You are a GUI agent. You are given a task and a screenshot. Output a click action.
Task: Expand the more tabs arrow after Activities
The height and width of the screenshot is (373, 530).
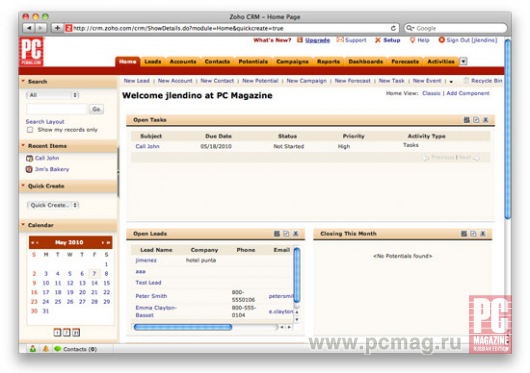pyautogui.click(x=463, y=61)
